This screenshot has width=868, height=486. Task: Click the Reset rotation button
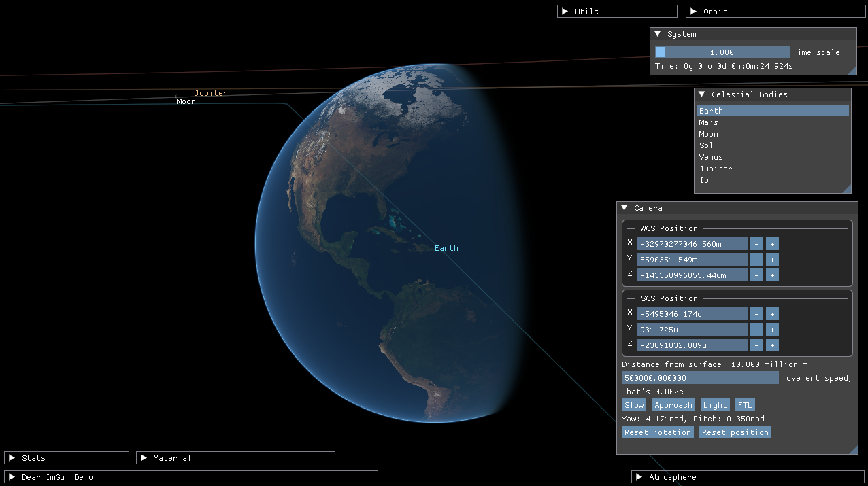(x=657, y=432)
